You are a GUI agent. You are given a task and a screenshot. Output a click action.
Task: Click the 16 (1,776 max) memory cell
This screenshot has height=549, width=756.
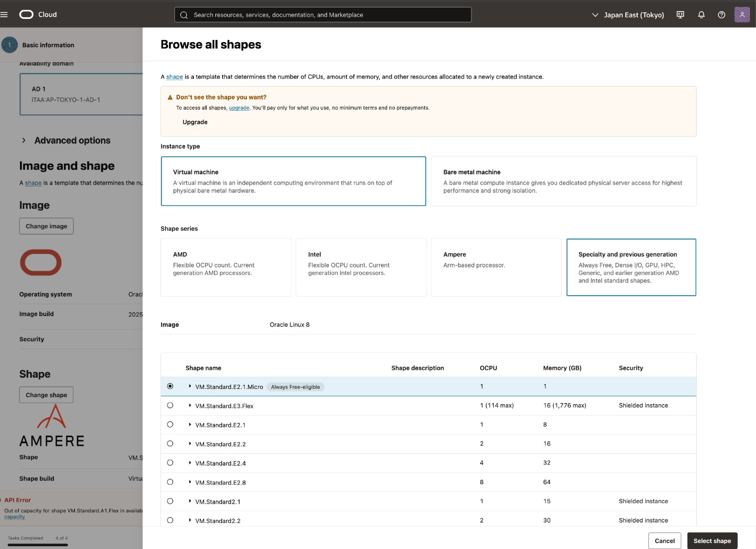(564, 405)
